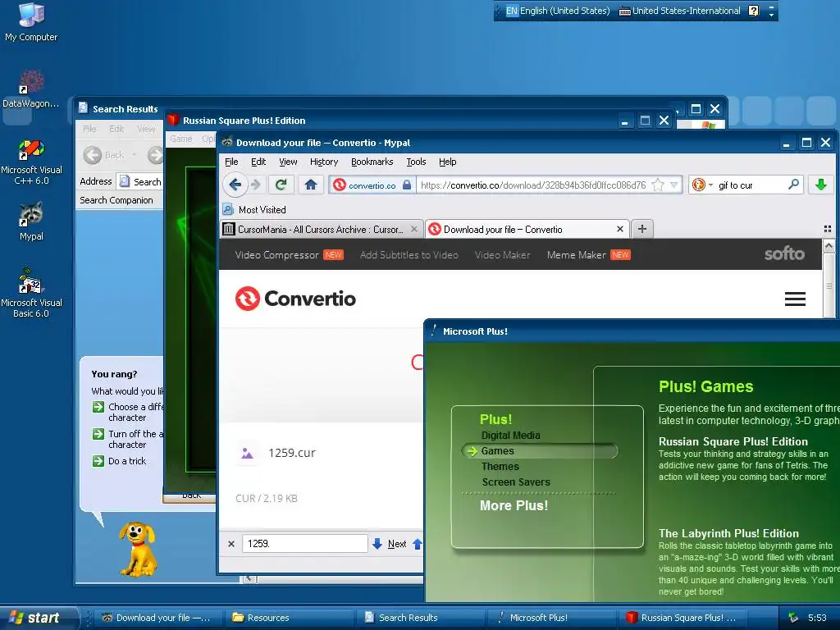Open the URL history dropdown arrow
This screenshot has width=840, height=630.
click(674, 185)
